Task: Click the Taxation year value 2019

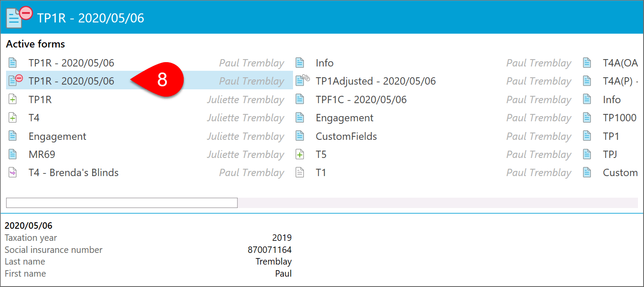Action: pyautogui.click(x=282, y=237)
